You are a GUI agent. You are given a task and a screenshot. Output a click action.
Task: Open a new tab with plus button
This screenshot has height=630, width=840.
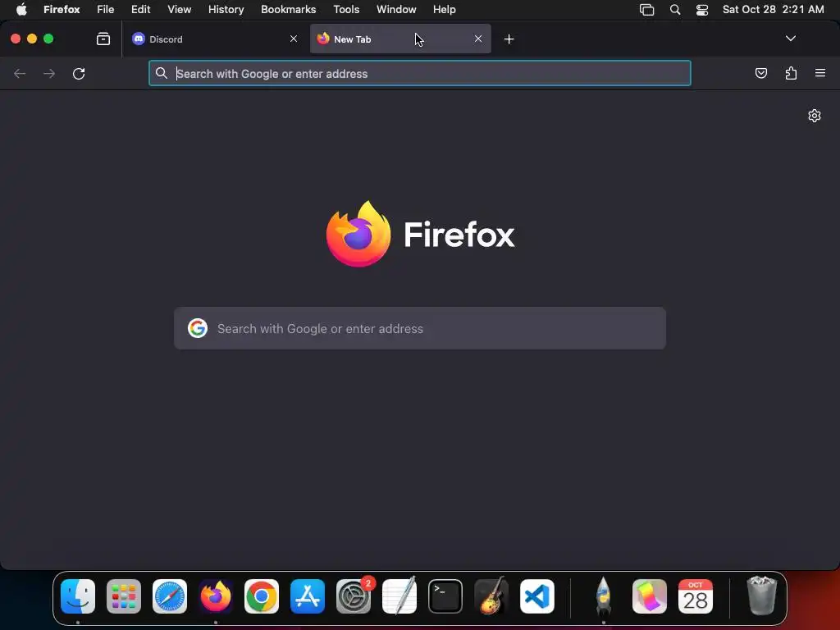click(x=509, y=39)
